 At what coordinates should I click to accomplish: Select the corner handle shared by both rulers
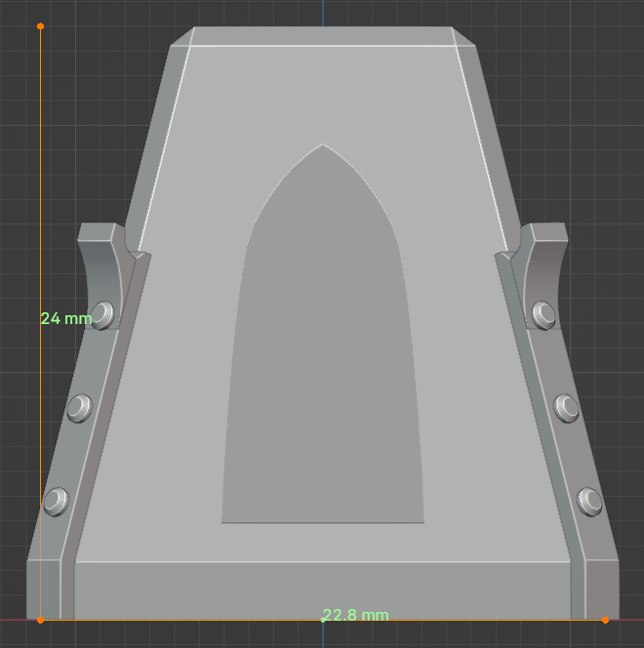pyautogui.click(x=40, y=620)
